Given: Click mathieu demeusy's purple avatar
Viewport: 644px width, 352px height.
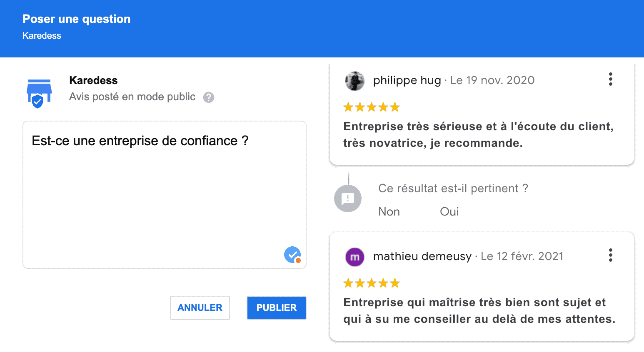Looking at the screenshot, I should click(354, 257).
